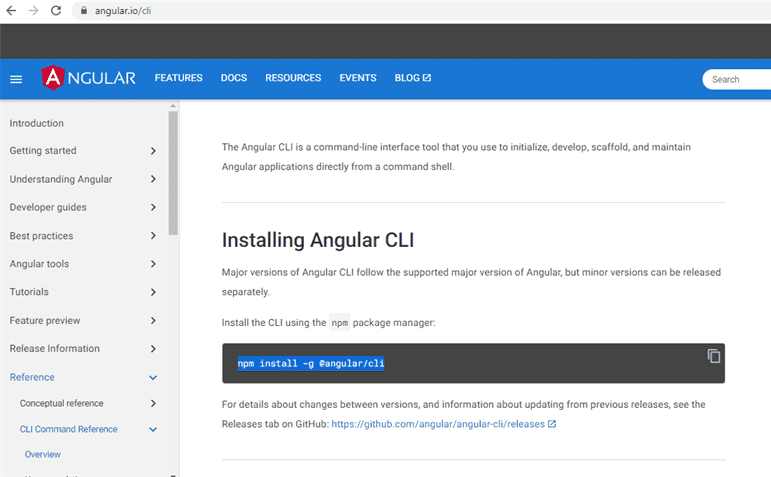Expand the Angular tools chevron
Image resolution: width=771 pixels, height=477 pixels.
pos(153,264)
